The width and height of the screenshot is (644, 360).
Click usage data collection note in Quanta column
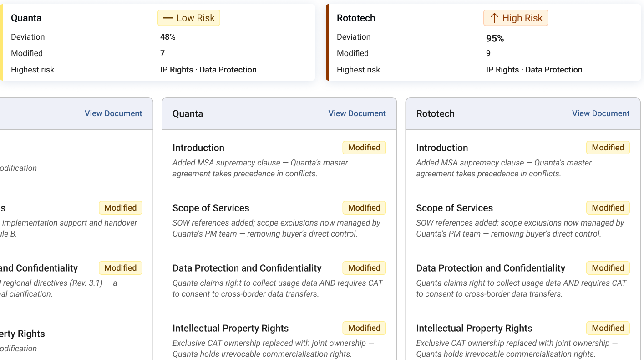tap(278, 288)
